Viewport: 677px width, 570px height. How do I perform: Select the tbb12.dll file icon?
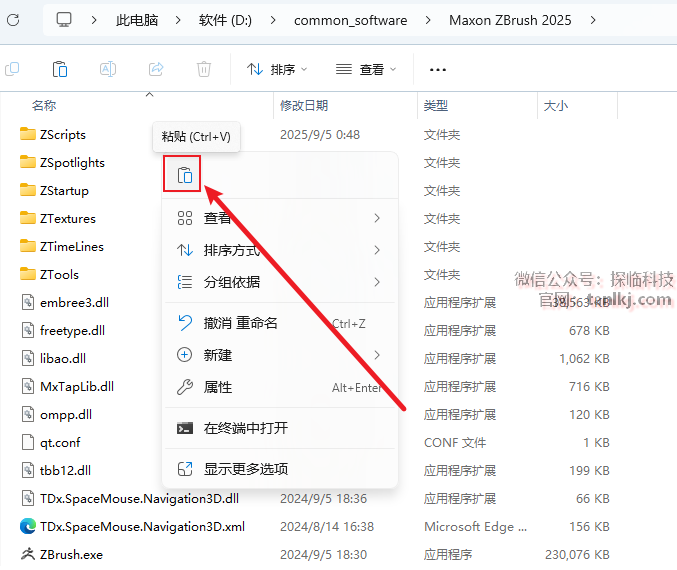(28, 470)
